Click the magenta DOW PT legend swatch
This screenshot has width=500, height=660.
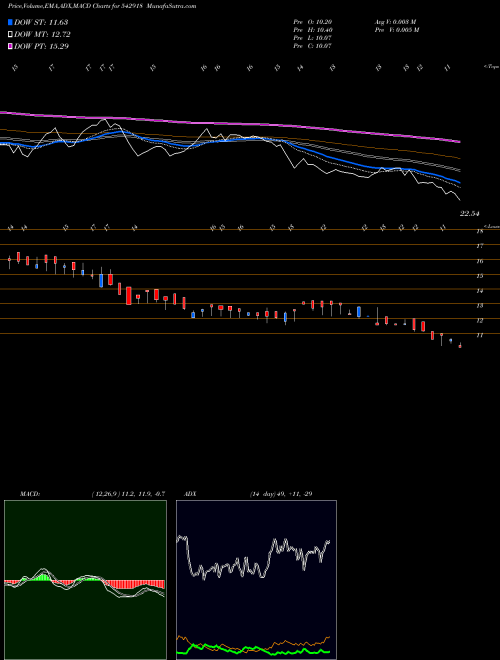[x=10, y=46]
